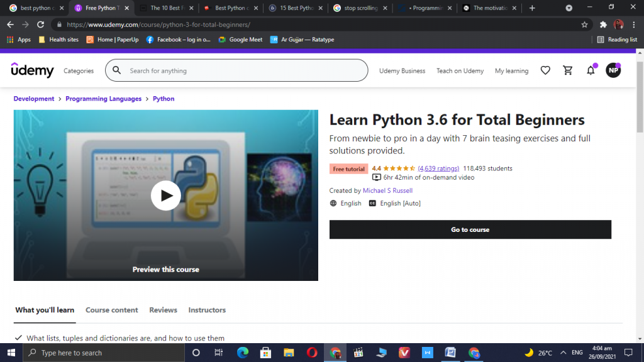Open Chrome extensions puzzle icon

click(603, 25)
